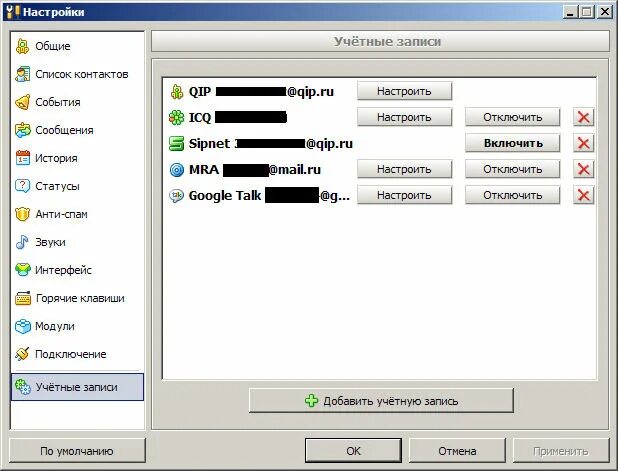Delete the ICQ account with red X

[x=584, y=117]
